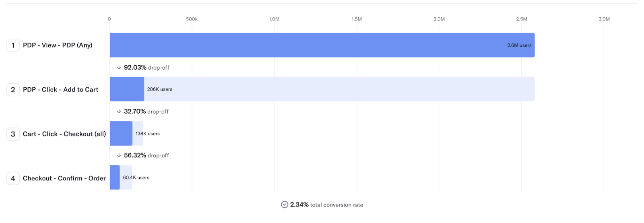The width and height of the screenshot is (644, 223).
Task: Click the step 1 number badge
Action: tap(13, 45)
